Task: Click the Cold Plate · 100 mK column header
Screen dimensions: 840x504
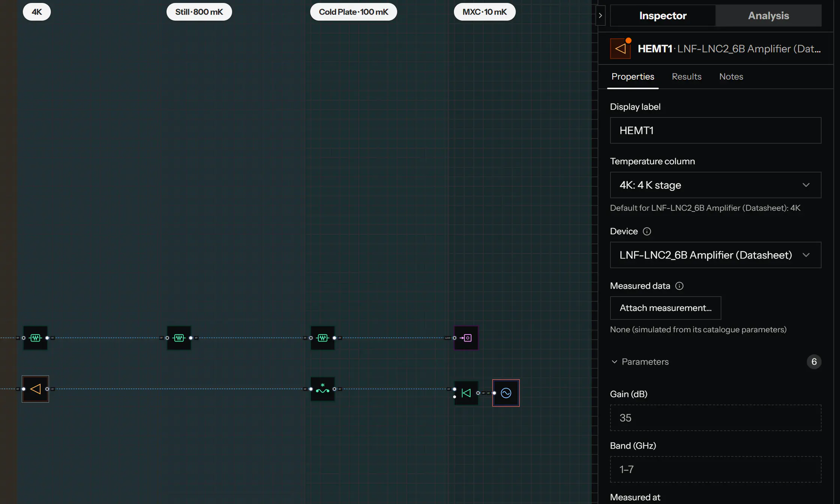Action: (x=353, y=12)
